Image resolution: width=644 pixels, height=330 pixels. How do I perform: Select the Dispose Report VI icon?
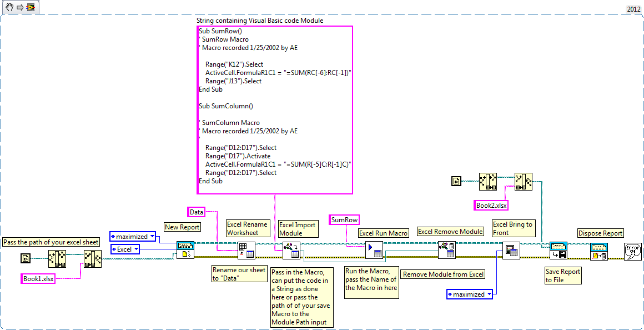(600, 253)
